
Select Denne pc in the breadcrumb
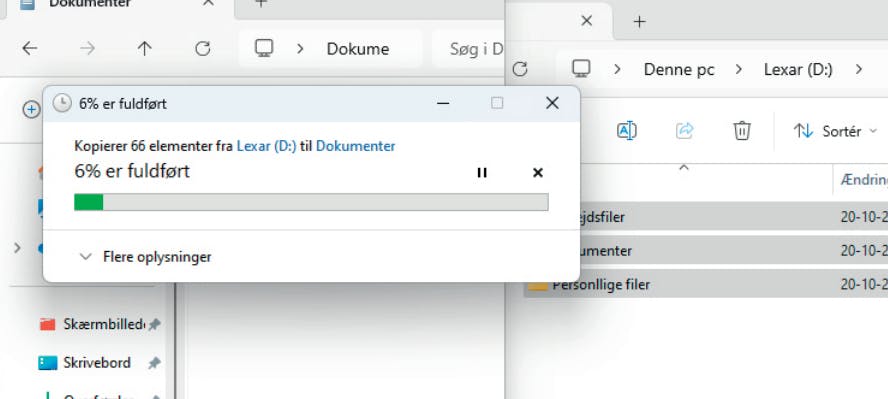(x=679, y=70)
